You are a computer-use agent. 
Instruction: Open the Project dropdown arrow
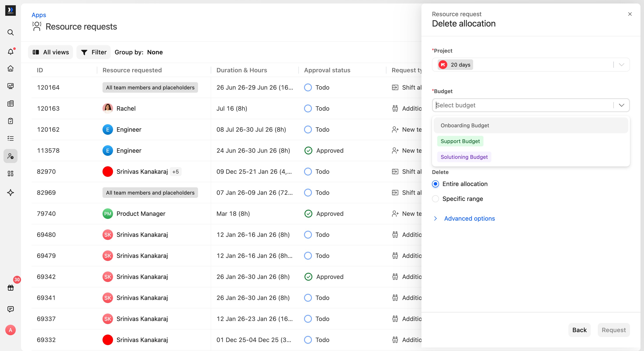(x=621, y=65)
